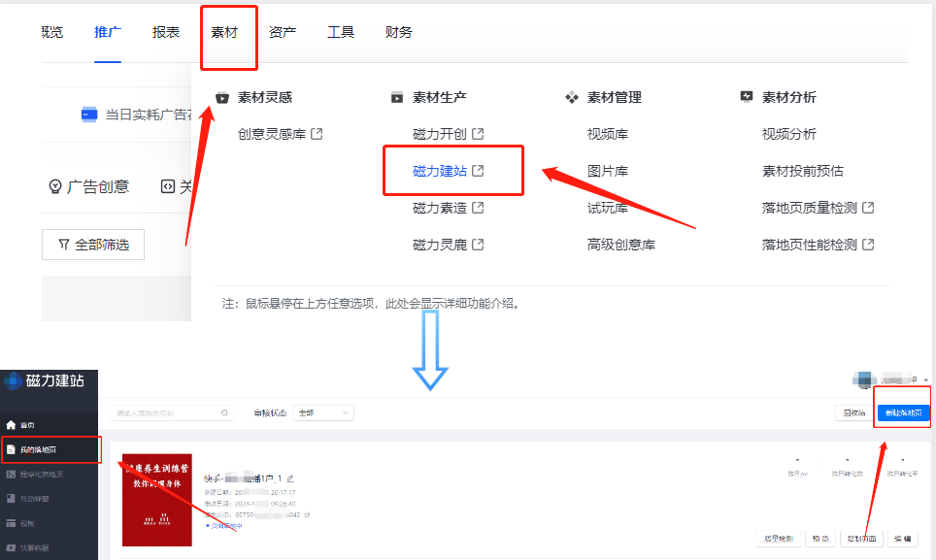The height and width of the screenshot is (560, 936).
Task: Click the 磁力建站 link in 素材生产
Action: pyautogui.click(x=440, y=171)
